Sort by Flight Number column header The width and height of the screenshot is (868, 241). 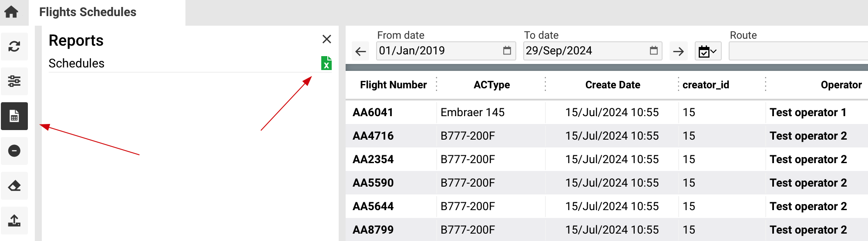pyautogui.click(x=394, y=85)
